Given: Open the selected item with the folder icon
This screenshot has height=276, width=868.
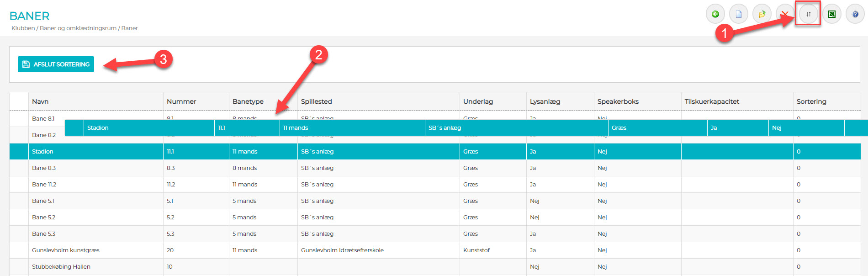Looking at the screenshot, I should (762, 14).
